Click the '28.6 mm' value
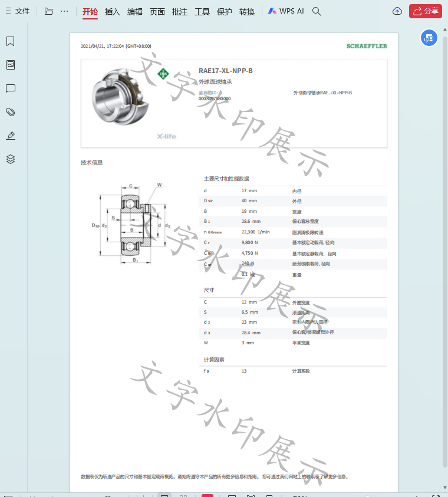 pos(251,221)
